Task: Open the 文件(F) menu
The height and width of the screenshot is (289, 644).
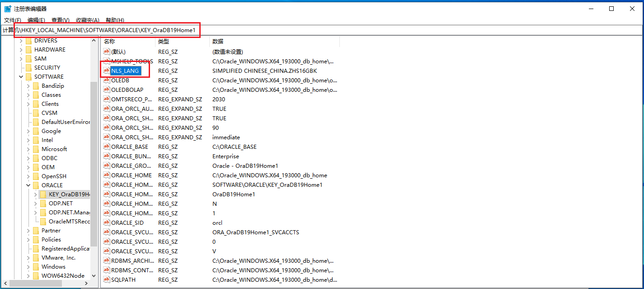Action: 13,20
